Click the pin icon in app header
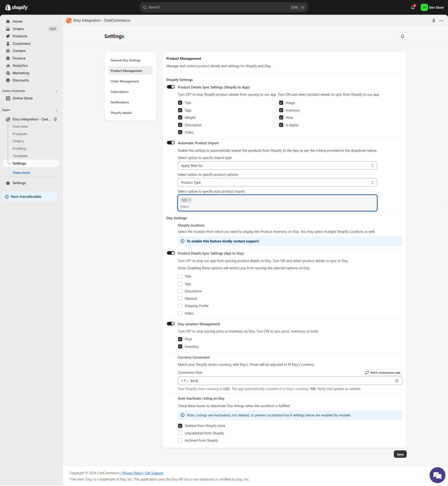448x486 pixels. point(434,21)
